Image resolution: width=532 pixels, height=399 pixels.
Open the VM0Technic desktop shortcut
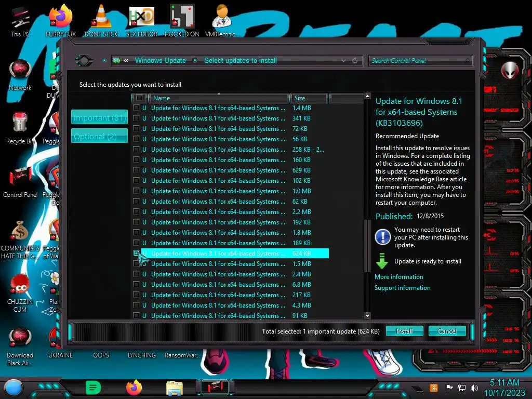pos(222,20)
